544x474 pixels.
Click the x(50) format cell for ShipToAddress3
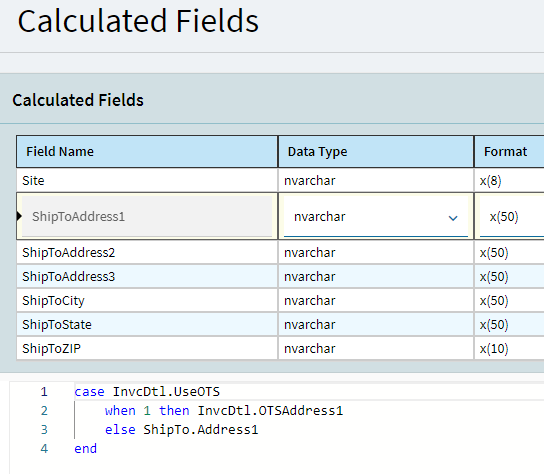[x=509, y=276]
